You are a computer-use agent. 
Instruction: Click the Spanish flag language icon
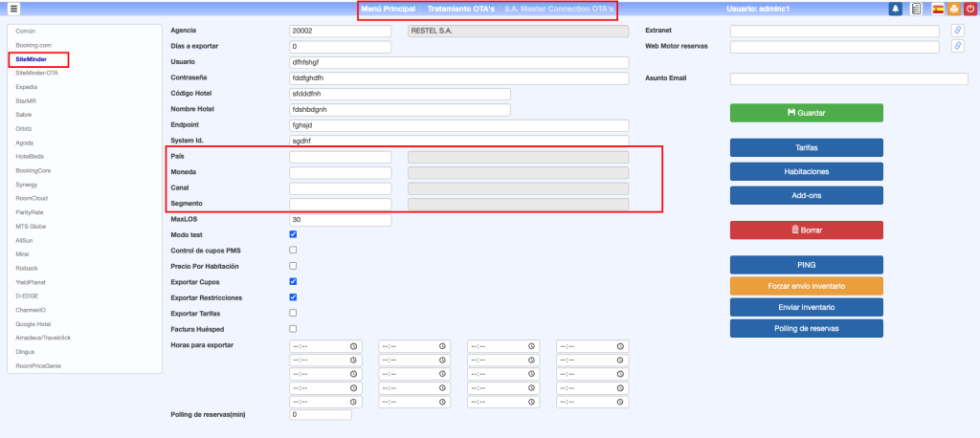(x=938, y=9)
